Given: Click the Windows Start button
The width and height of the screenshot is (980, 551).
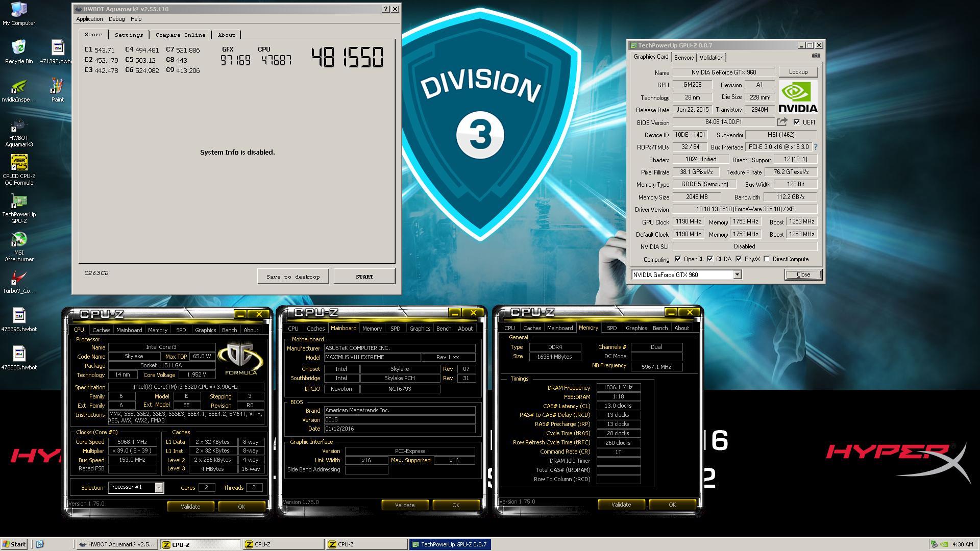Looking at the screenshot, I should pos(14,544).
